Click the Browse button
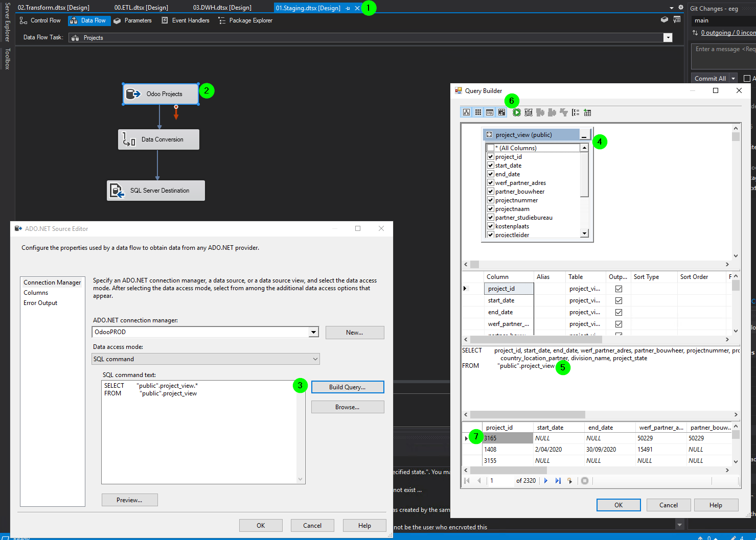 point(348,407)
